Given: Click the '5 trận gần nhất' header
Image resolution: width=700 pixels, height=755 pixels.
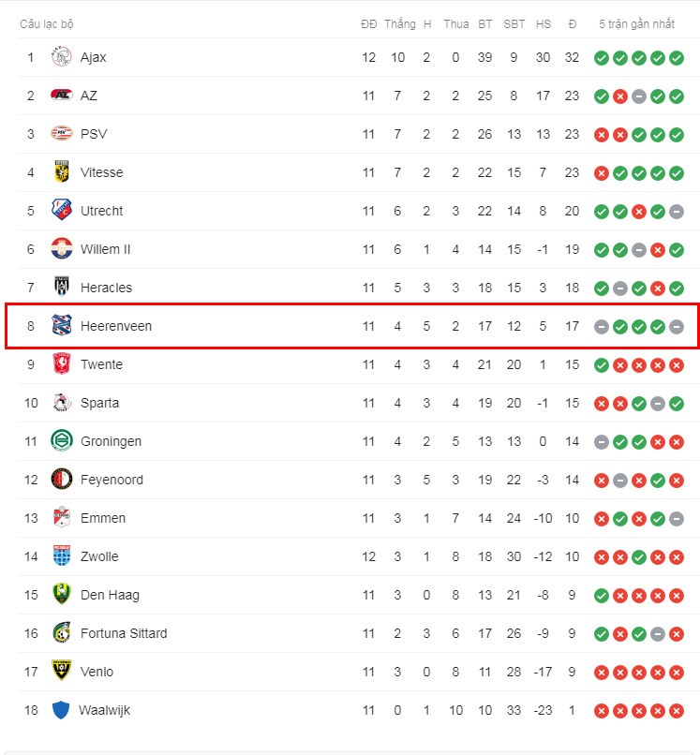Looking at the screenshot, I should 636,24.
